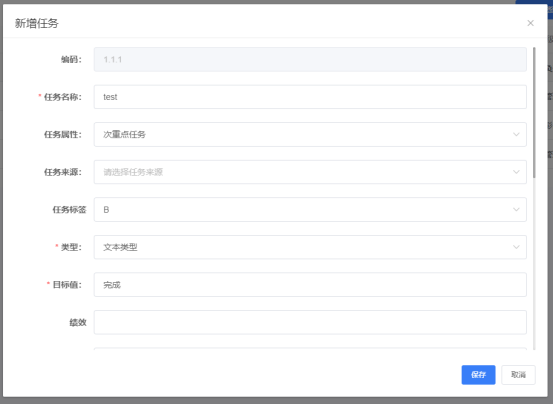Click the 任务名称 field label
The height and width of the screenshot is (404, 553).
(x=62, y=97)
